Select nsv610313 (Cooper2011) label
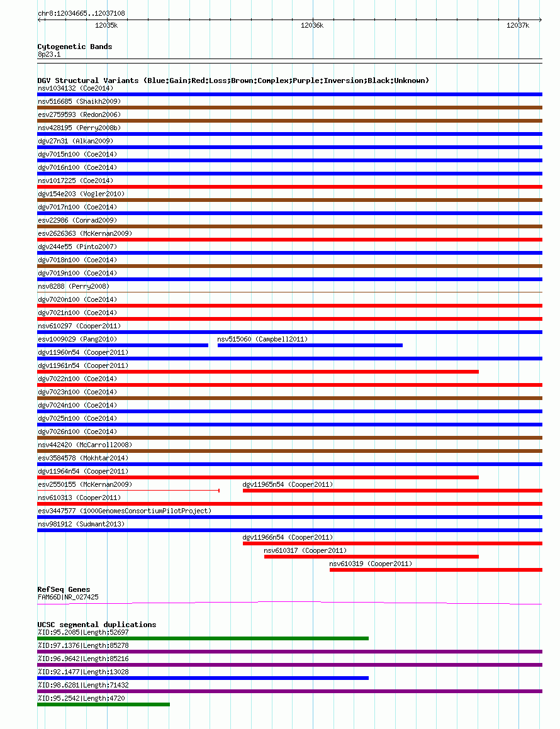This screenshot has width=560, height=729. pyautogui.click(x=79, y=498)
